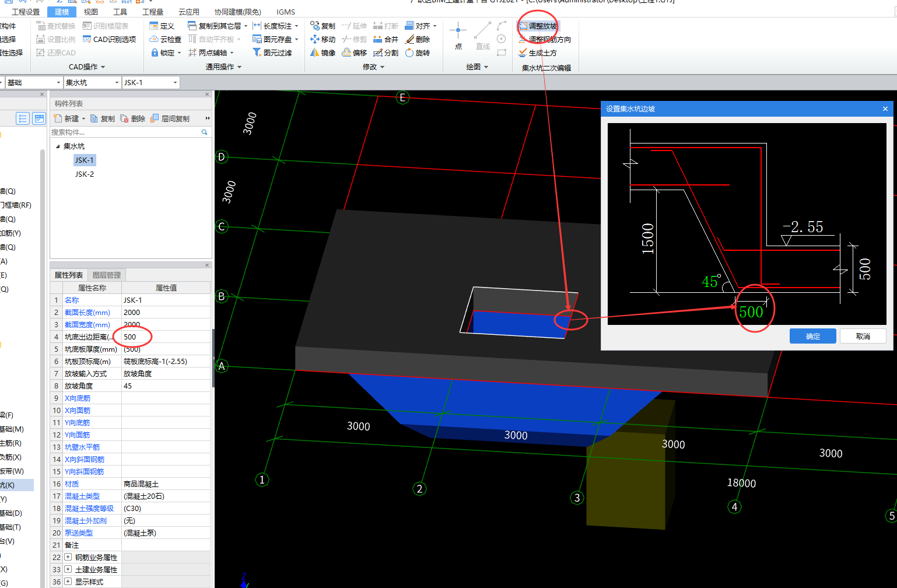This screenshot has width=897, height=588.
Task: Click the 定义 (Define) tool
Action: click(162, 26)
